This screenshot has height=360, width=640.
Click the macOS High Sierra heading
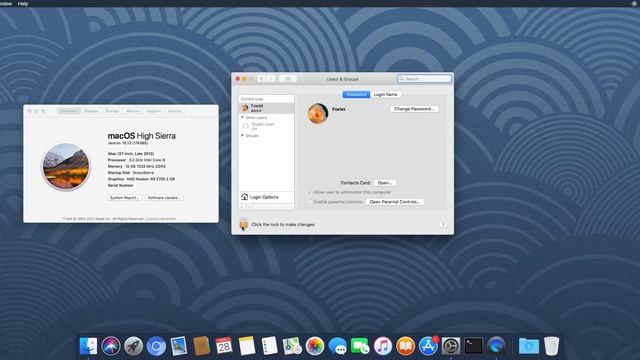(x=142, y=136)
